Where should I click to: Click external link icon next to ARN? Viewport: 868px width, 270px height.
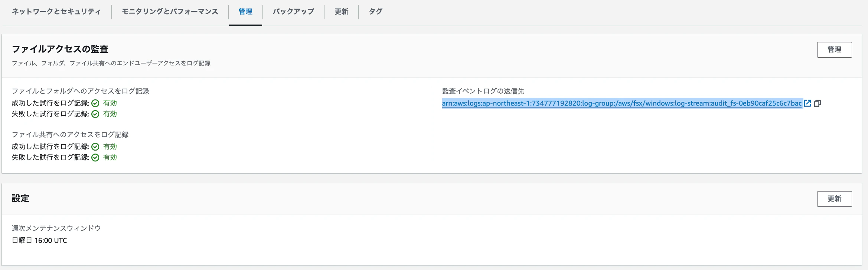coord(807,103)
